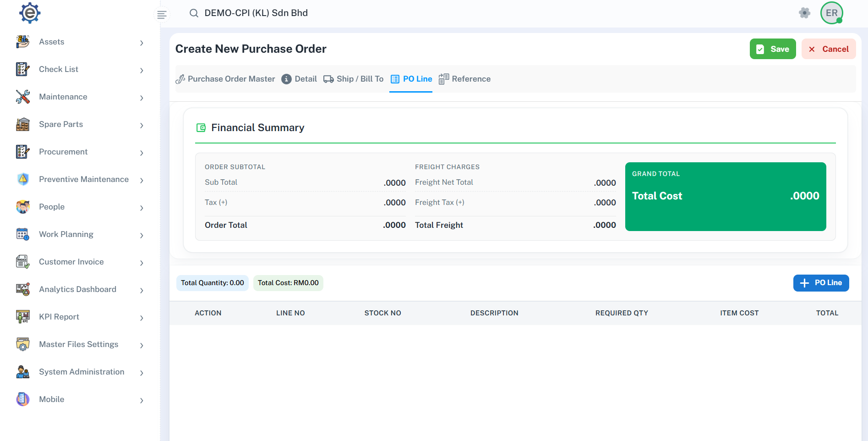Go to the Reference tab
Viewport: 868px width, 441px height.
pyautogui.click(x=464, y=79)
